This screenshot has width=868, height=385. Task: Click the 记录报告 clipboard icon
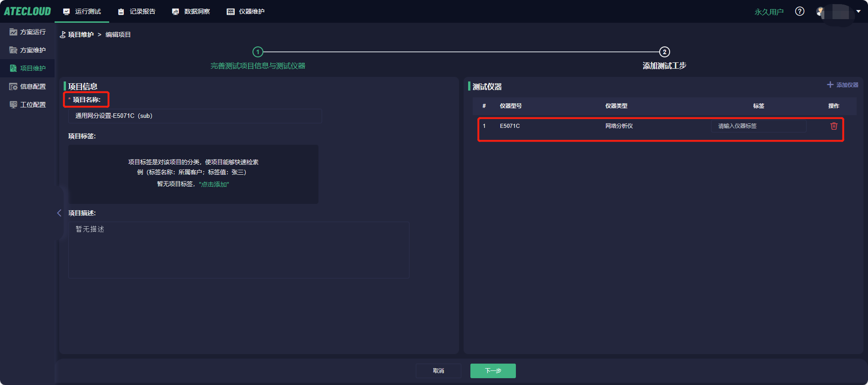click(121, 12)
